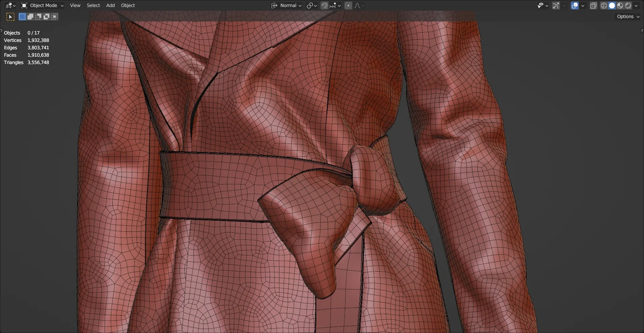644x333 pixels.
Task: Set selection mode to subtract
Action: (x=38, y=16)
